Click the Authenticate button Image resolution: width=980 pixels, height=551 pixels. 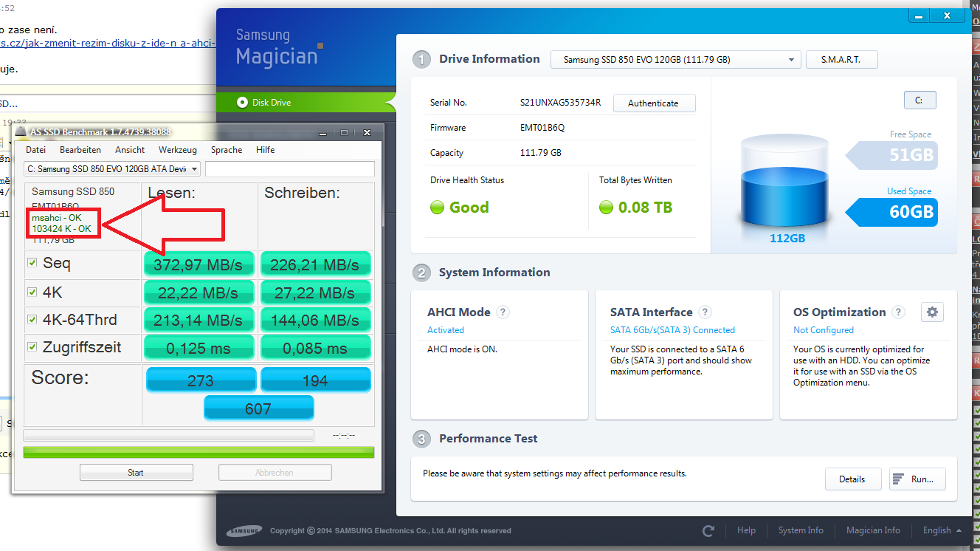pos(653,103)
